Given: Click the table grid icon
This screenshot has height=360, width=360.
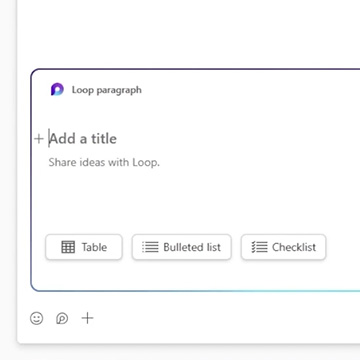Looking at the screenshot, I should [x=68, y=247].
